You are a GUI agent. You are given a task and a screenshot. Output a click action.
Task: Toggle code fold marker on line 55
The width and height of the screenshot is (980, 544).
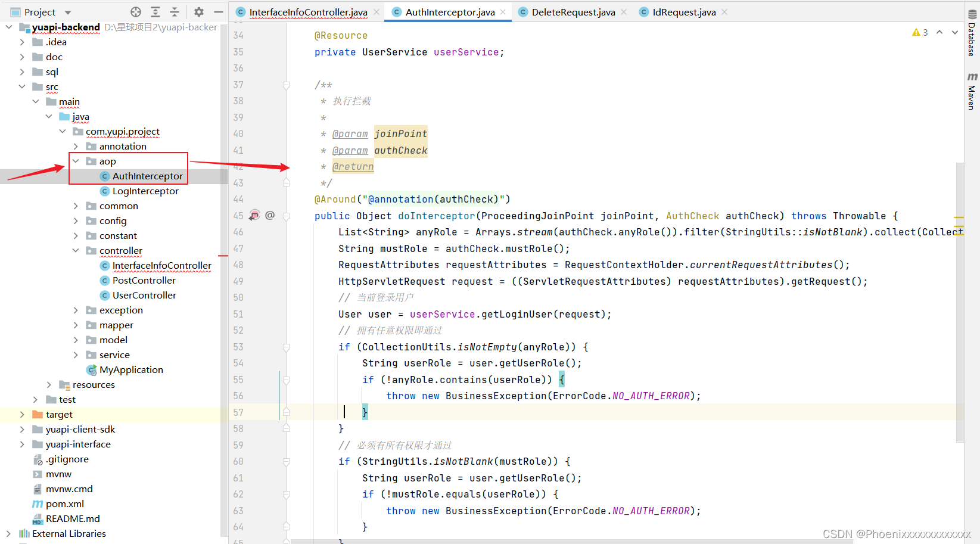[286, 380]
